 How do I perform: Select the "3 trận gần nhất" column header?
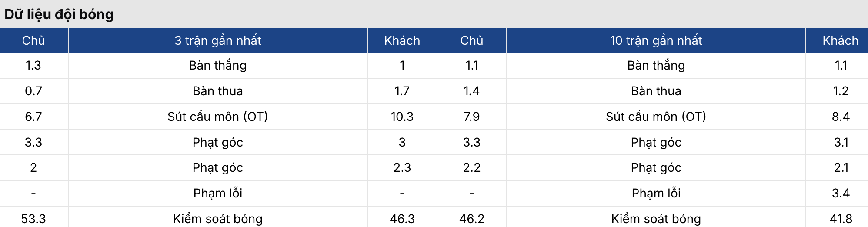(x=217, y=40)
